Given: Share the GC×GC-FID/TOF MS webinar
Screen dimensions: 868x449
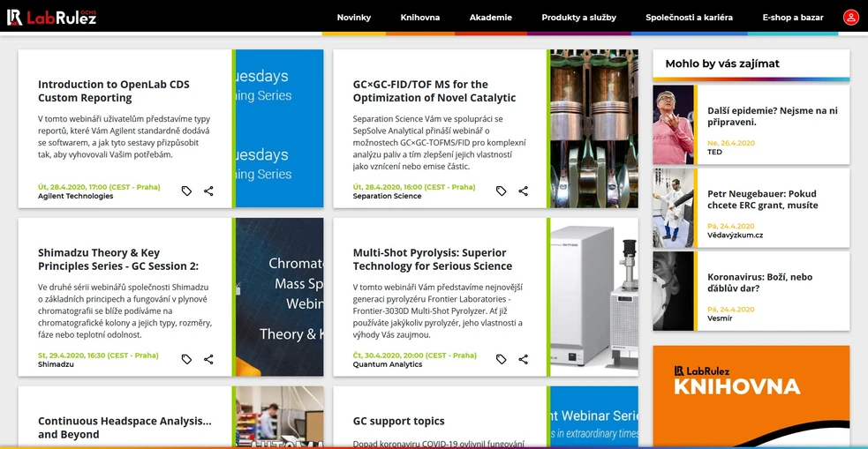Looking at the screenshot, I should [523, 191].
